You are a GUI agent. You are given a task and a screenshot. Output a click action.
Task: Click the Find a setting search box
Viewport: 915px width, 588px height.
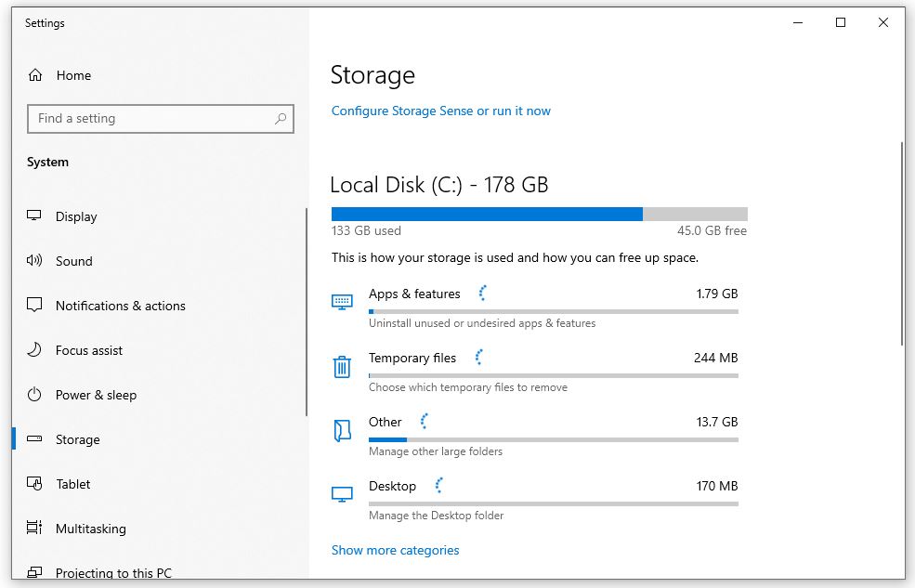[x=161, y=118]
